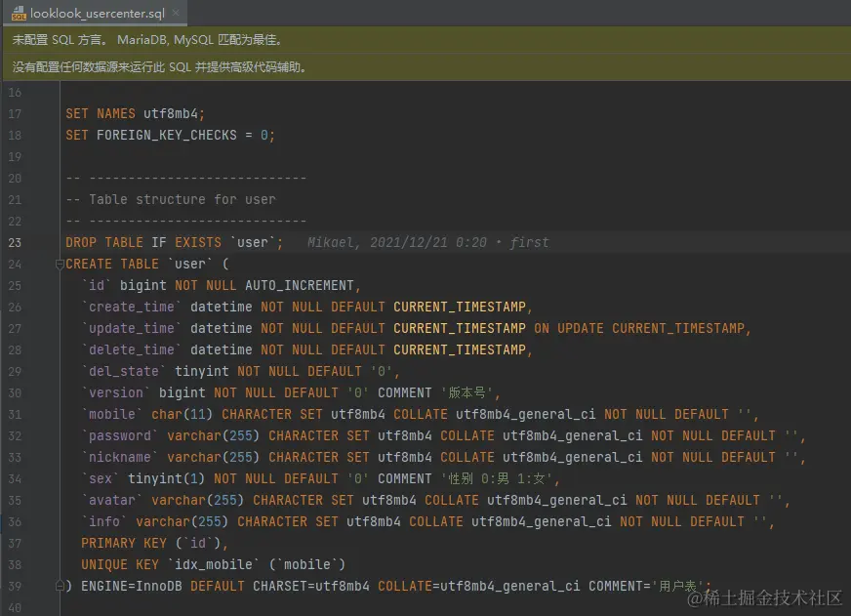This screenshot has height=616, width=851.
Task: Click the `del_state` column name
Action: 124,371
